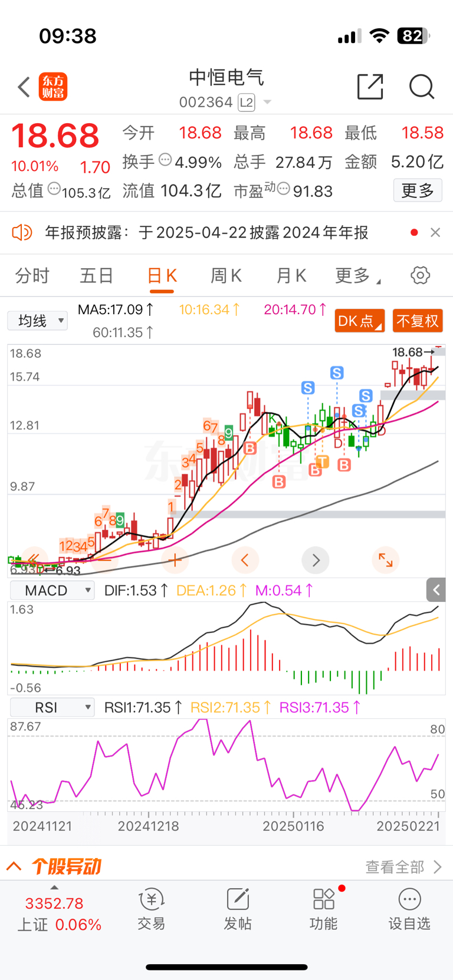This screenshot has height=980, width=453.
Task: Tap the orange T marker on chart
Action: coord(322,461)
